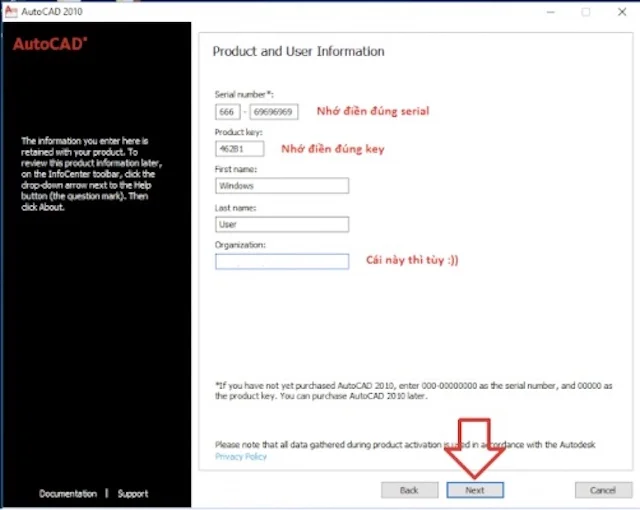The height and width of the screenshot is (510, 640).
Task: Click the serial number prefix field
Action: (227, 112)
